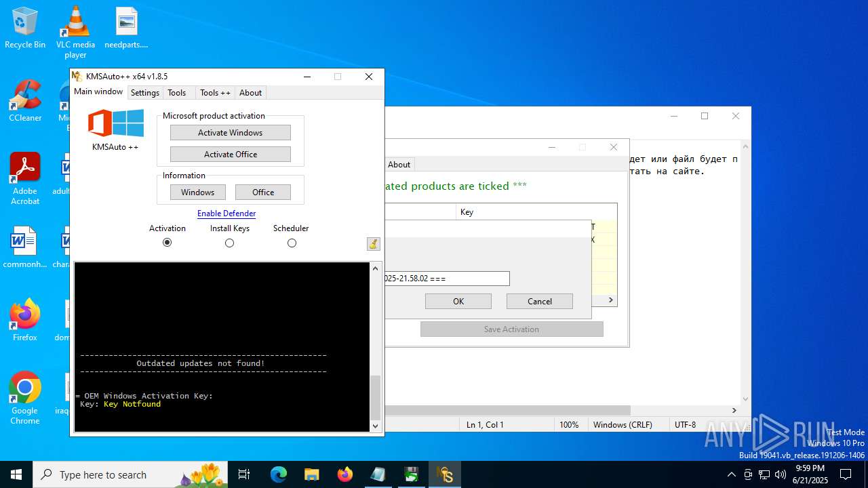This screenshot has width=868, height=488.
Task: Launch CCleaner from the desktop
Action: click(x=25, y=101)
